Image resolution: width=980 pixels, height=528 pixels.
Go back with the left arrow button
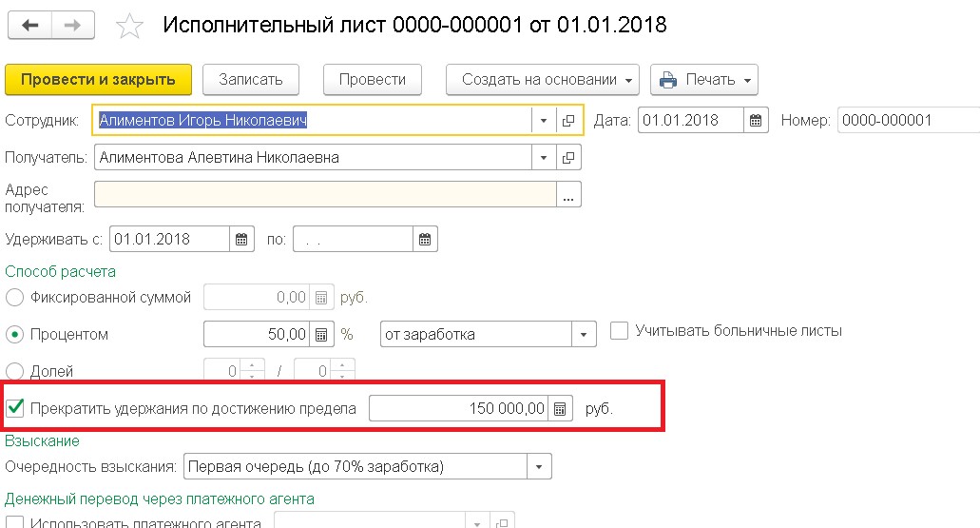click(x=29, y=26)
